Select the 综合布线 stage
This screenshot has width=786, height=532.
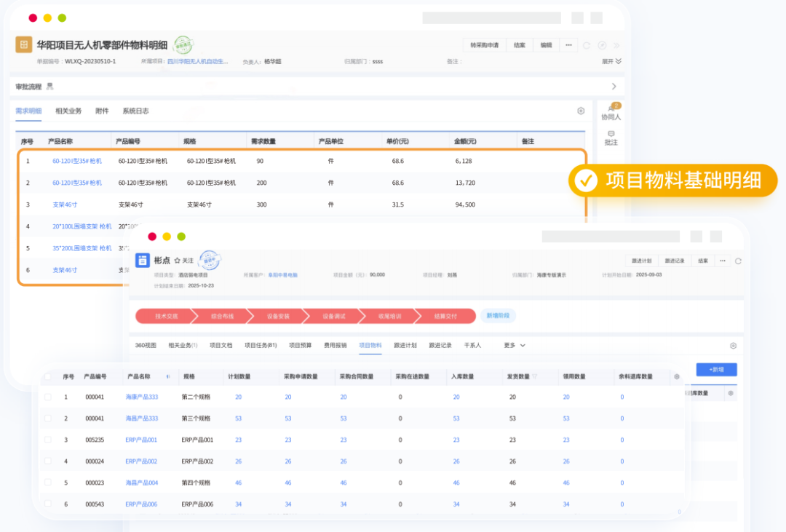click(x=222, y=316)
